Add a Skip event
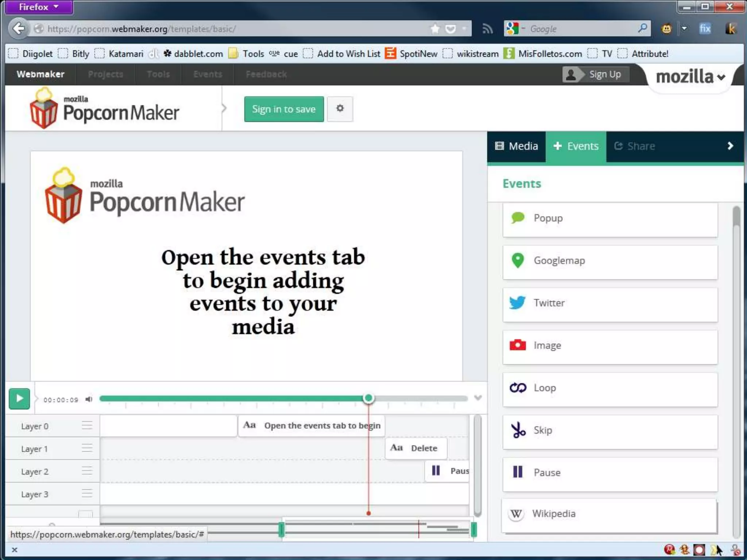The width and height of the screenshot is (747, 560). click(x=609, y=431)
